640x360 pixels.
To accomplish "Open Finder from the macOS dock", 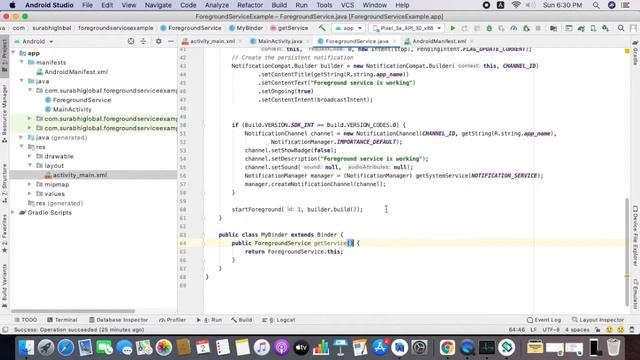I will point(26,348).
